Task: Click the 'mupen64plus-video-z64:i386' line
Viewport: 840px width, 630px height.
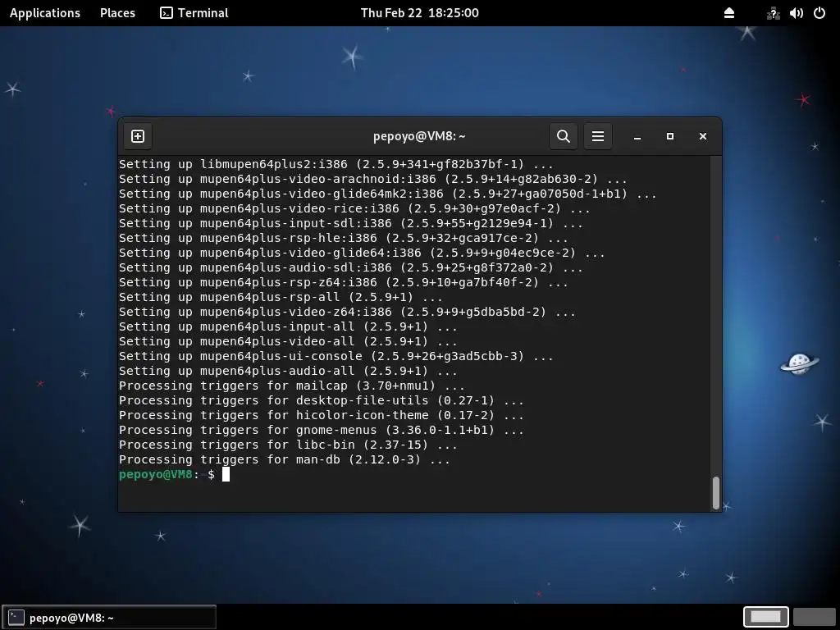Action: pos(347,312)
